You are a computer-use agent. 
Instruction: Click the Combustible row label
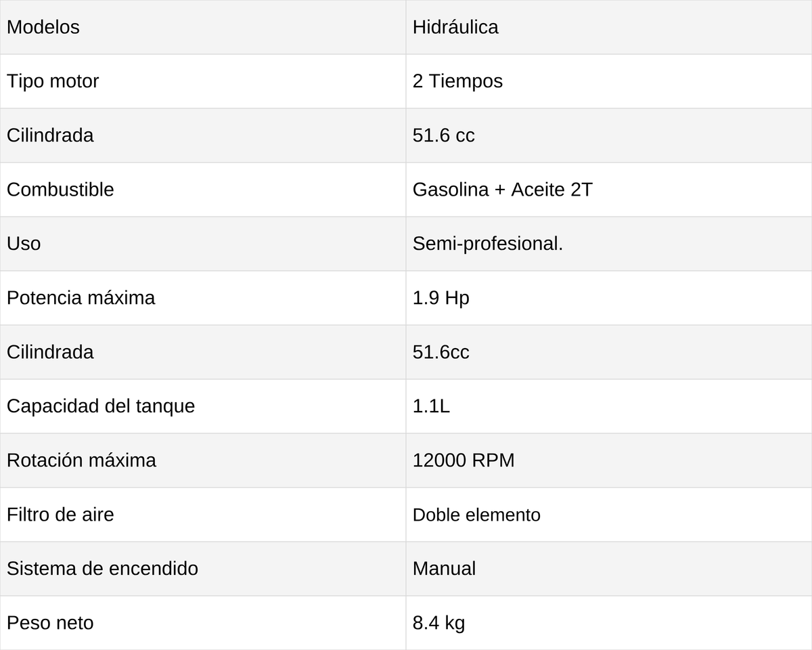click(x=60, y=190)
